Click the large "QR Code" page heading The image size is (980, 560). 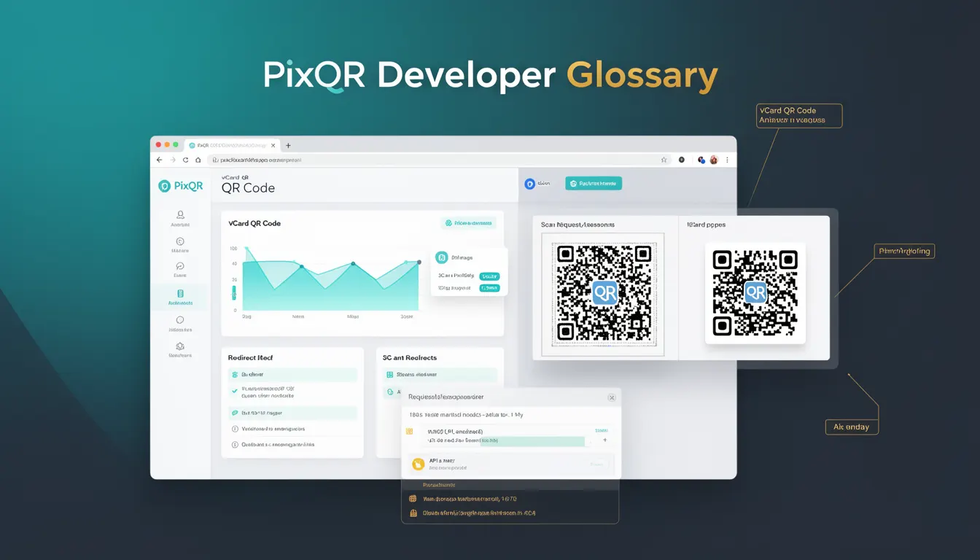click(x=248, y=188)
